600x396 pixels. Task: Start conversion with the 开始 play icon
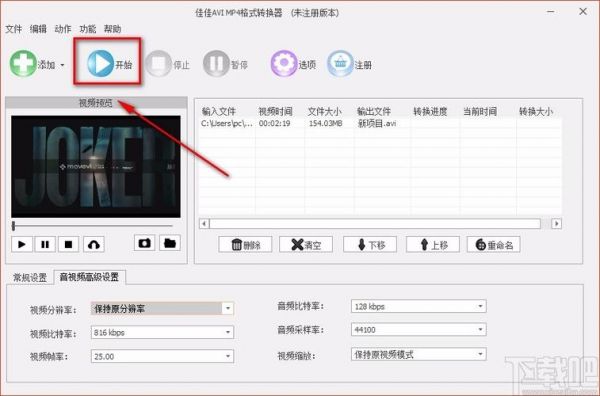tap(100, 63)
